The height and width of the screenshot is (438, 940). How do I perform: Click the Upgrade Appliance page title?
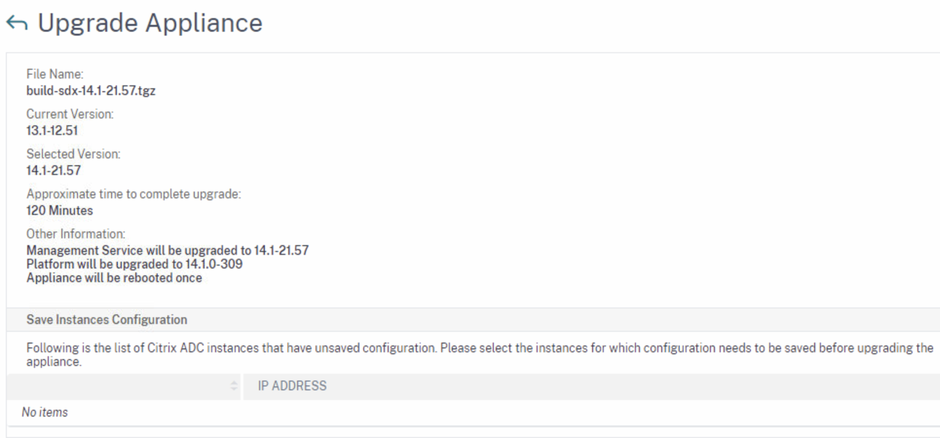pos(150,23)
